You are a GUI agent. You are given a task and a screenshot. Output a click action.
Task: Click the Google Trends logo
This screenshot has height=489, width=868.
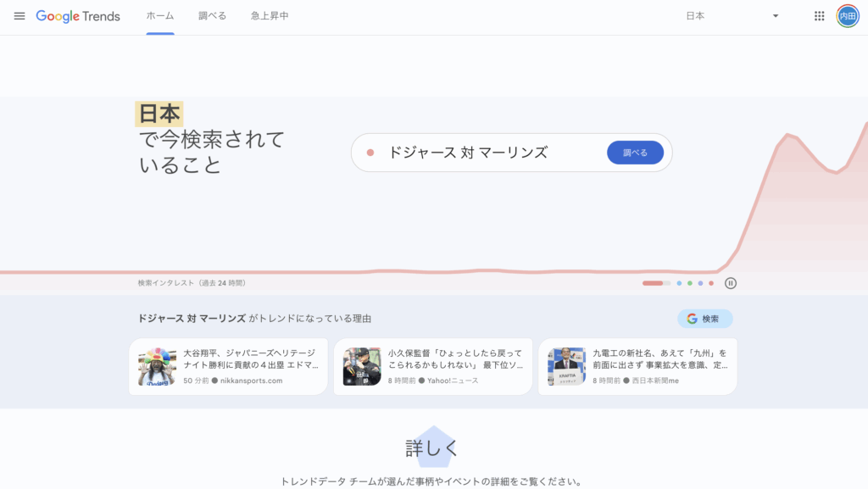[x=78, y=16]
